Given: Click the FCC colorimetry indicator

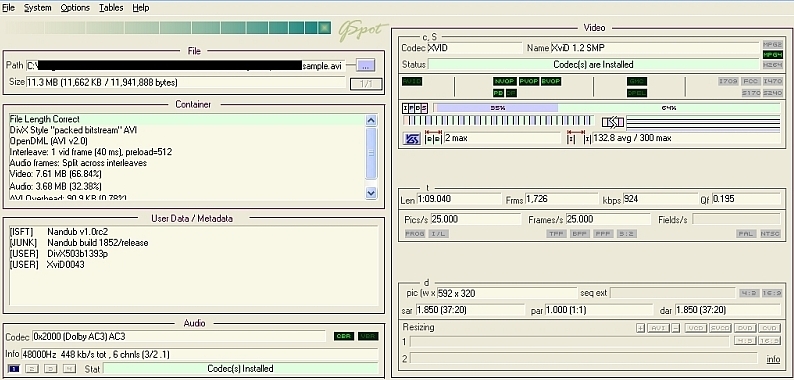Looking at the screenshot, I should pos(750,82).
